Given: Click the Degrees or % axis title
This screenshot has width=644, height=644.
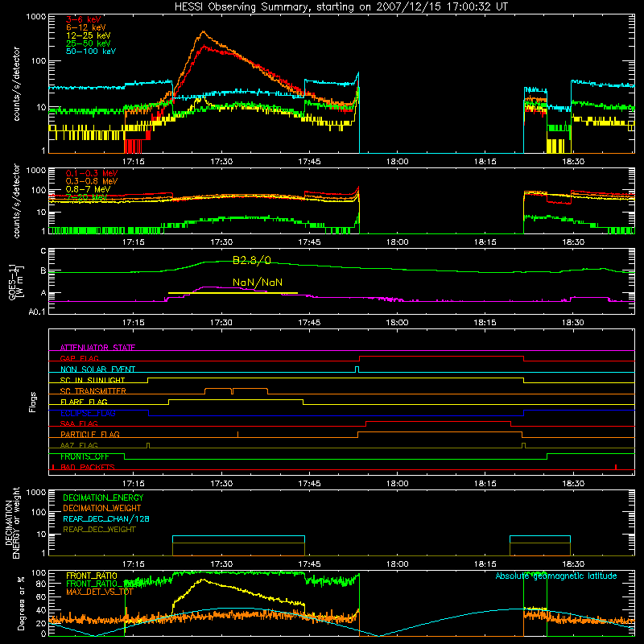Looking at the screenshot, I should click(x=21, y=603).
